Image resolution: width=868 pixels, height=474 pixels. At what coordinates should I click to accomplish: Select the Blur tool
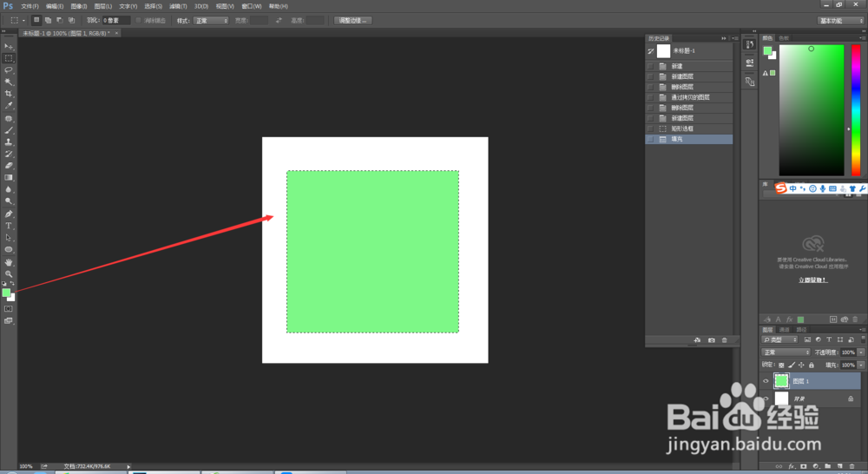9,189
